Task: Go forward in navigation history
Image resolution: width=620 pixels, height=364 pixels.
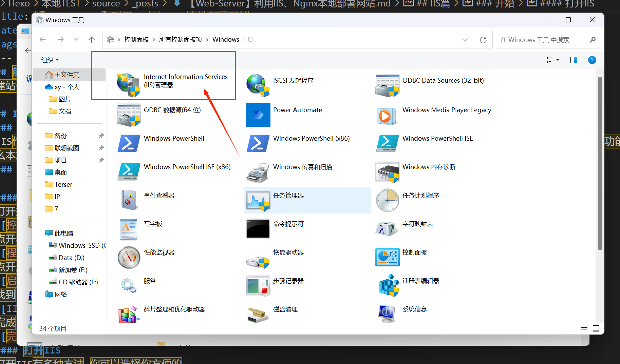Action: [60, 40]
